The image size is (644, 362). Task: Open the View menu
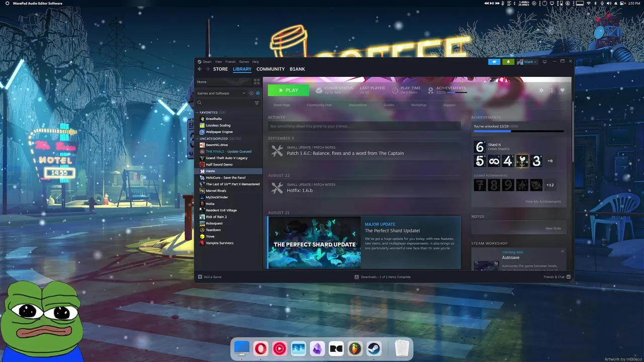(x=218, y=62)
